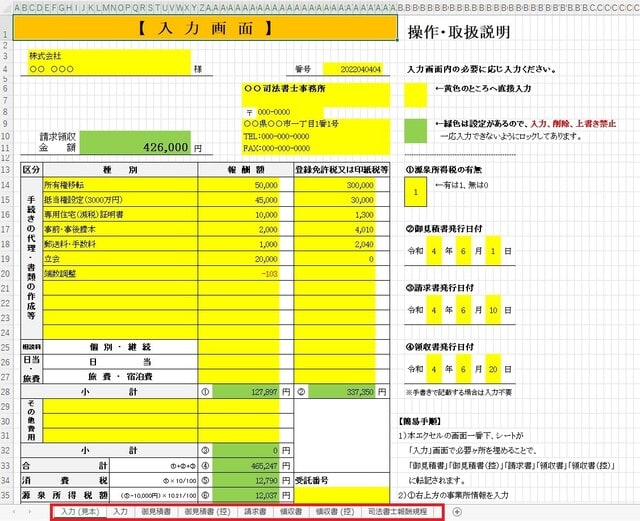Select the yellow cell below 受託番号

point(342,495)
